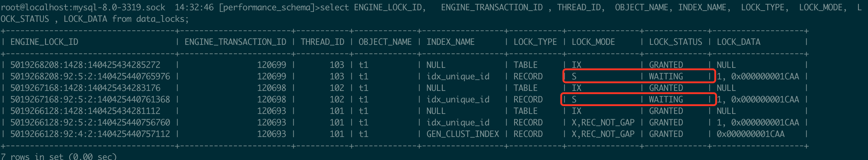The image size is (868, 160).
Task: Click the [performance_schema] prompt text
Action: 267,8
